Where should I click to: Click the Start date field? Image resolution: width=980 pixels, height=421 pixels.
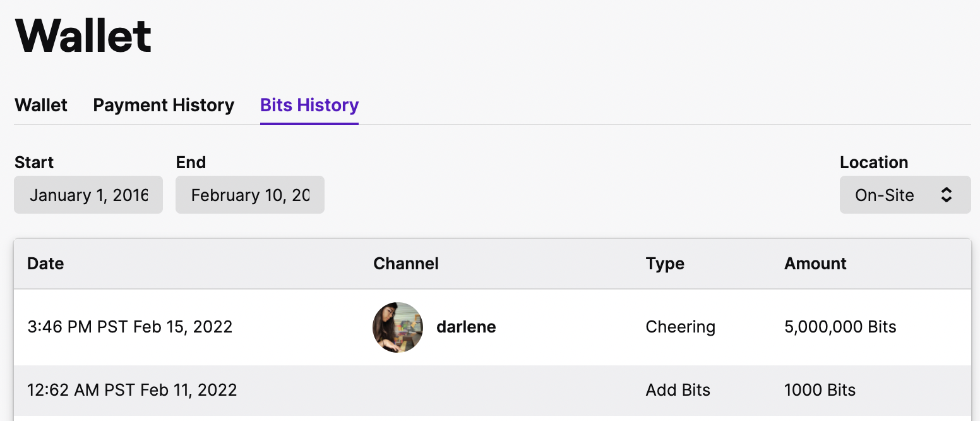[88, 195]
